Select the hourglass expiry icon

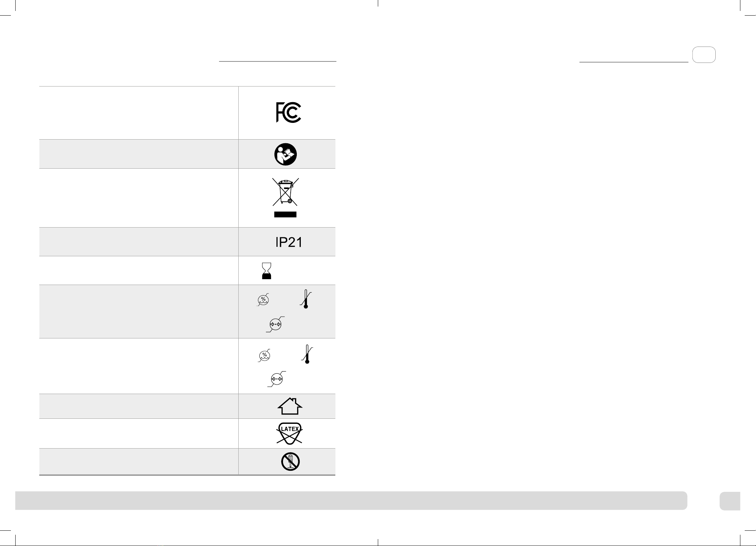coord(267,271)
